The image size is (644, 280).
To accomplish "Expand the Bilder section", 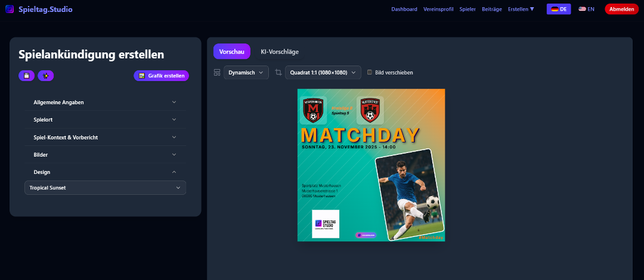I will pos(105,154).
